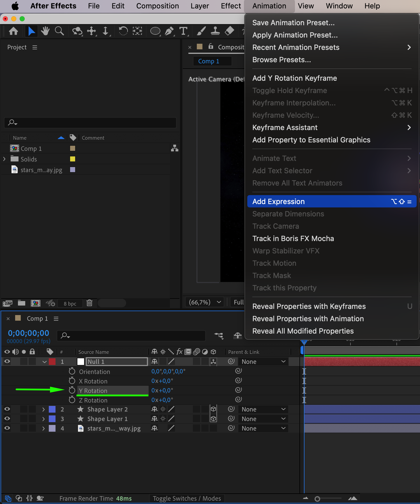Collapse Null 1 layer properties
This screenshot has height=504, width=420.
tap(44, 362)
